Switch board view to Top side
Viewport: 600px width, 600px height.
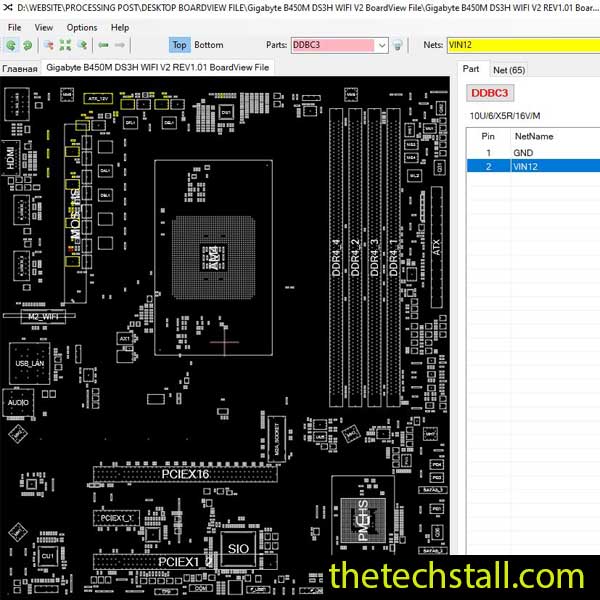coord(179,45)
